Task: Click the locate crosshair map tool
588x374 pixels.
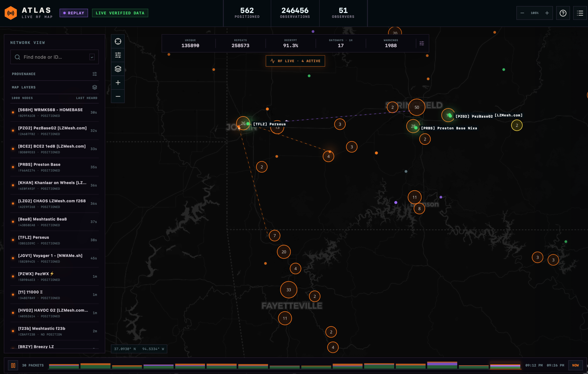Action: click(118, 42)
